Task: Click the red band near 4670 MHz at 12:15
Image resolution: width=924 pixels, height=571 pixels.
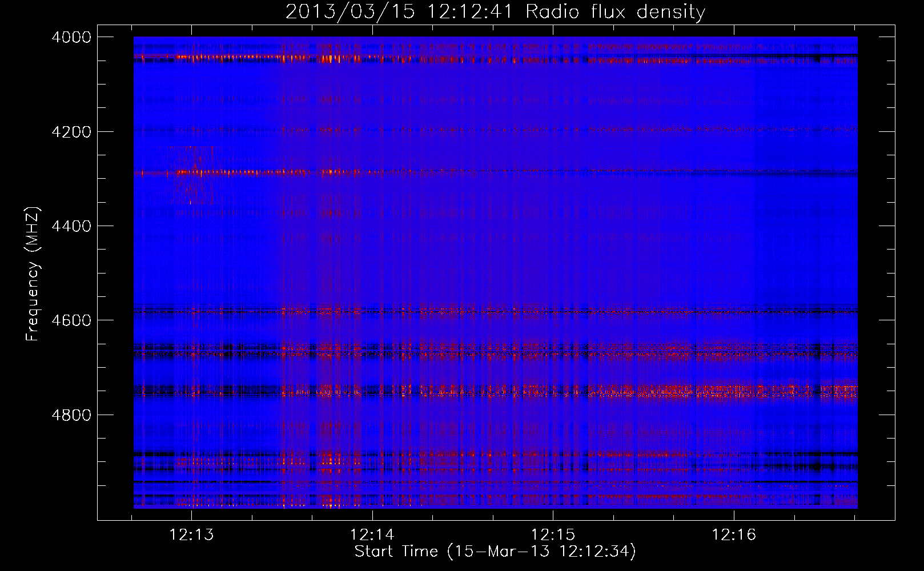Action: [x=553, y=354]
